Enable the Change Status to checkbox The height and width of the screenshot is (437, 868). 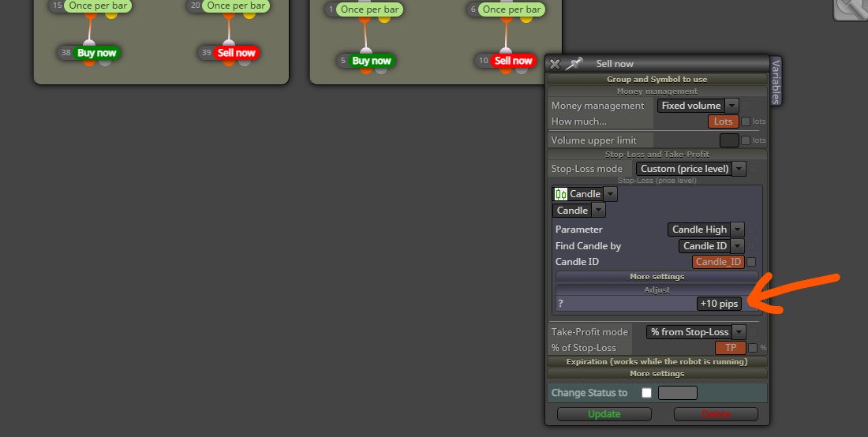(646, 393)
